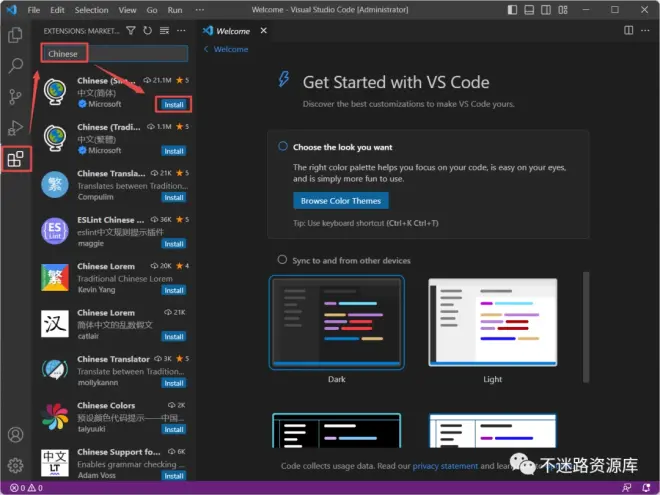Split the editor to the right
The width and height of the screenshot is (660, 495).
[628, 30]
